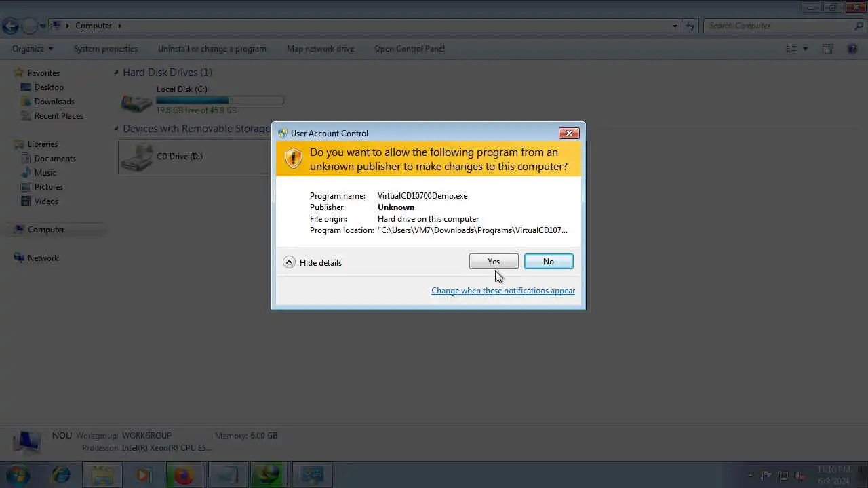Screen dimensions: 868x488
Task: Close the User Account Control dialog
Action: tap(568, 133)
